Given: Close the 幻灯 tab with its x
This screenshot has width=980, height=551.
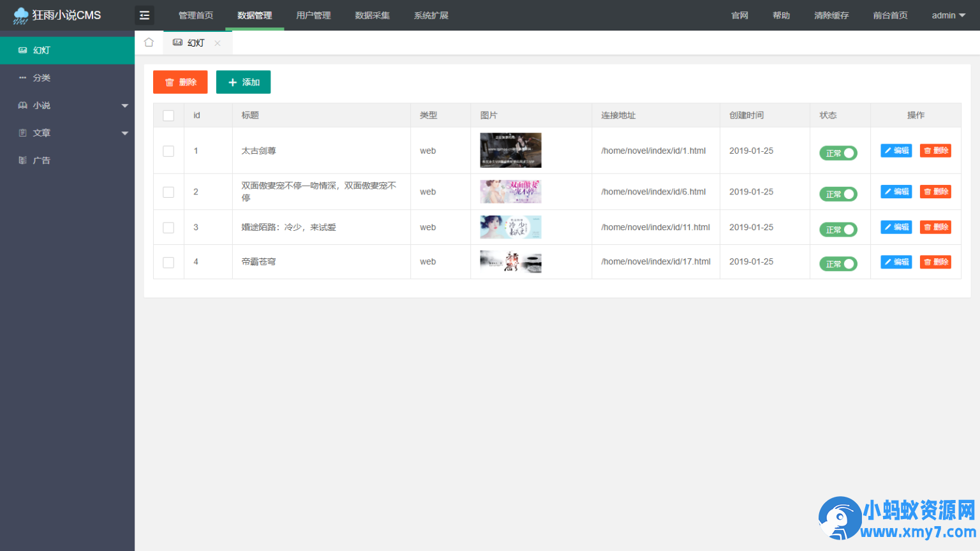Looking at the screenshot, I should click(218, 43).
